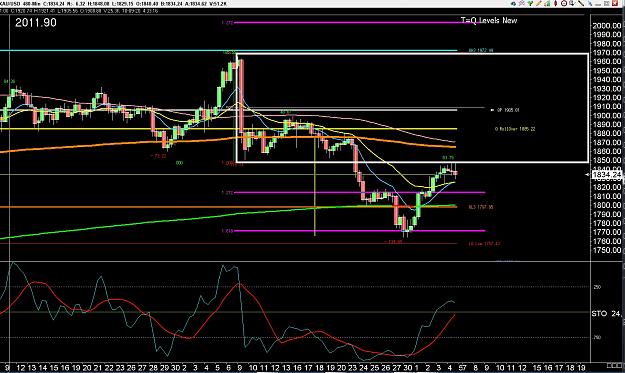Open the bar chart style icon
Screen dimensions: 625x373
click(x=547, y=3)
